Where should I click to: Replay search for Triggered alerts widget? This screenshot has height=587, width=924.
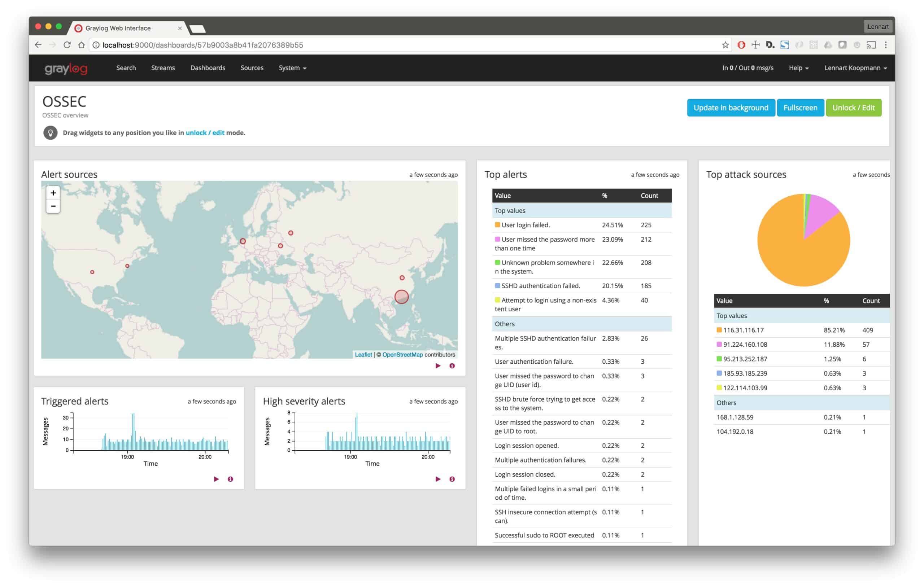pos(216,479)
